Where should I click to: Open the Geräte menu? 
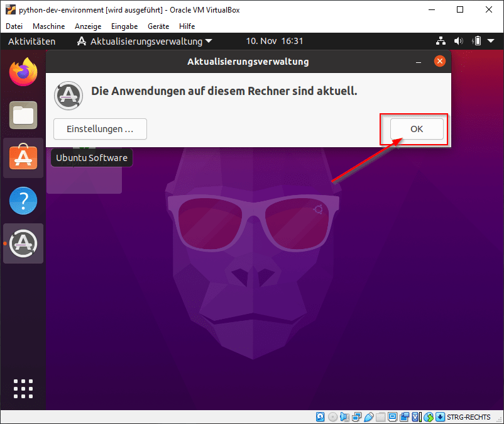[x=158, y=26]
